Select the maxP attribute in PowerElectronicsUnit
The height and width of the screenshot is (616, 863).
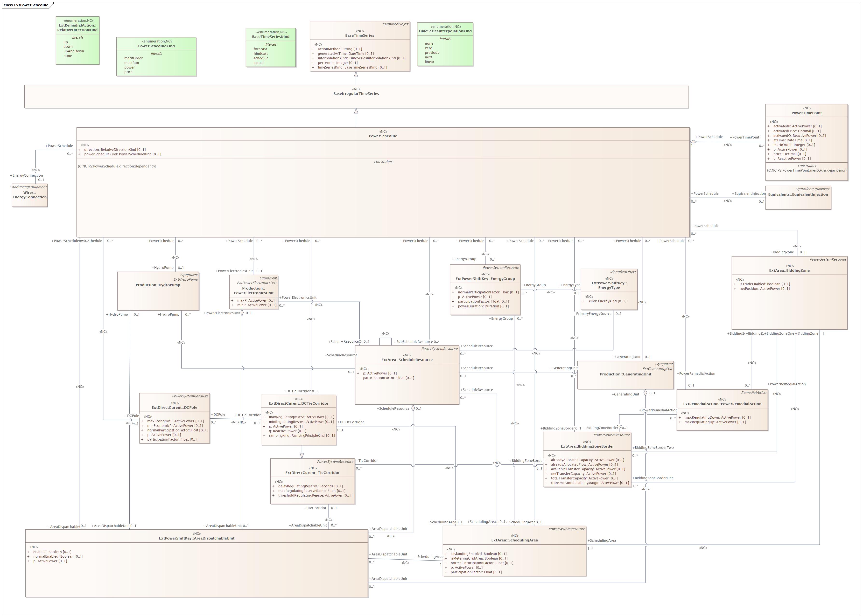click(x=257, y=301)
